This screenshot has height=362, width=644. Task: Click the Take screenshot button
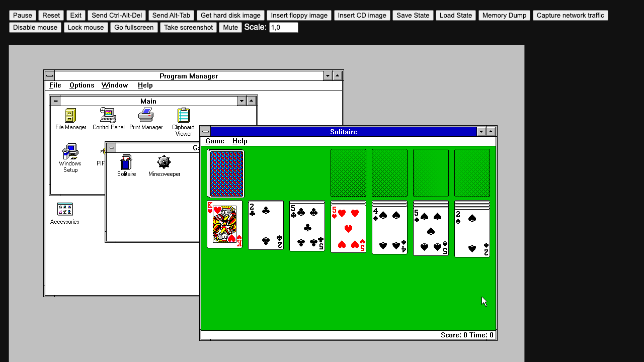189,27
